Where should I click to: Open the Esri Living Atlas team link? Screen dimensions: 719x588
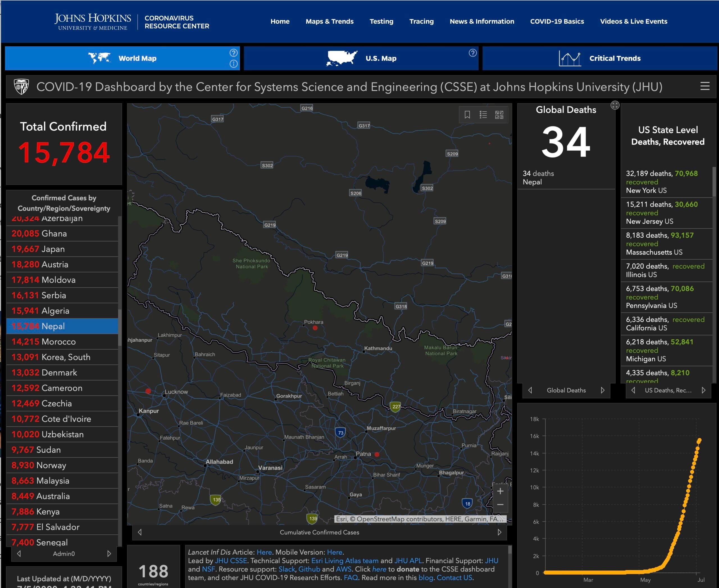[x=345, y=560]
